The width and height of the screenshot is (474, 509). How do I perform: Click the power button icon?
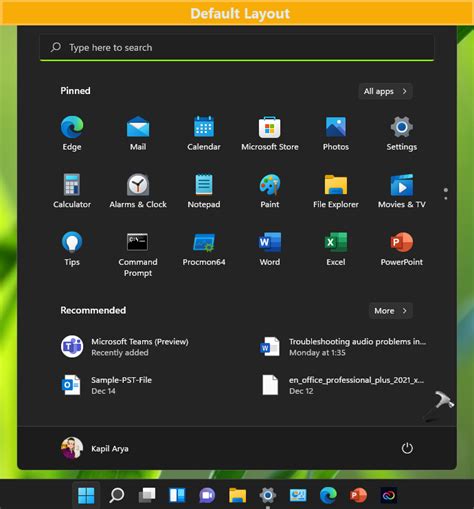(x=407, y=448)
